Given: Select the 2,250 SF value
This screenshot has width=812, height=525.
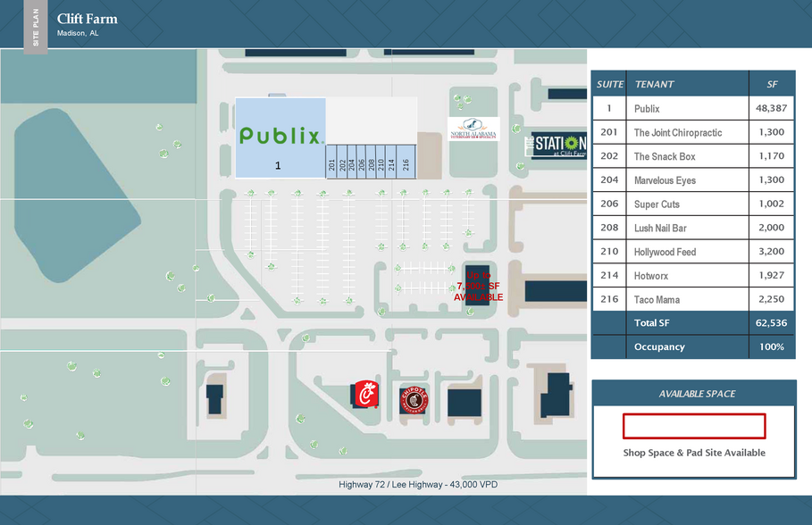Looking at the screenshot, I should tap(771, 299).
